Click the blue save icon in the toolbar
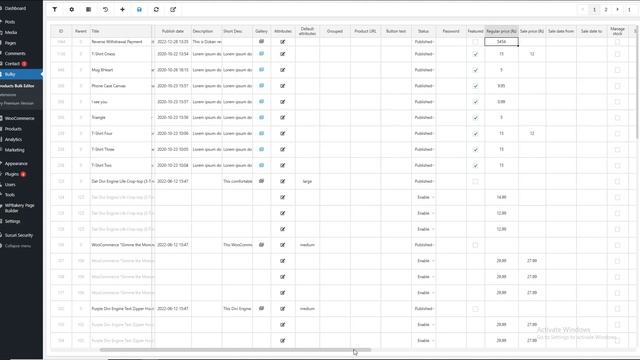This screenshot has height=360, width=640. 139,9
